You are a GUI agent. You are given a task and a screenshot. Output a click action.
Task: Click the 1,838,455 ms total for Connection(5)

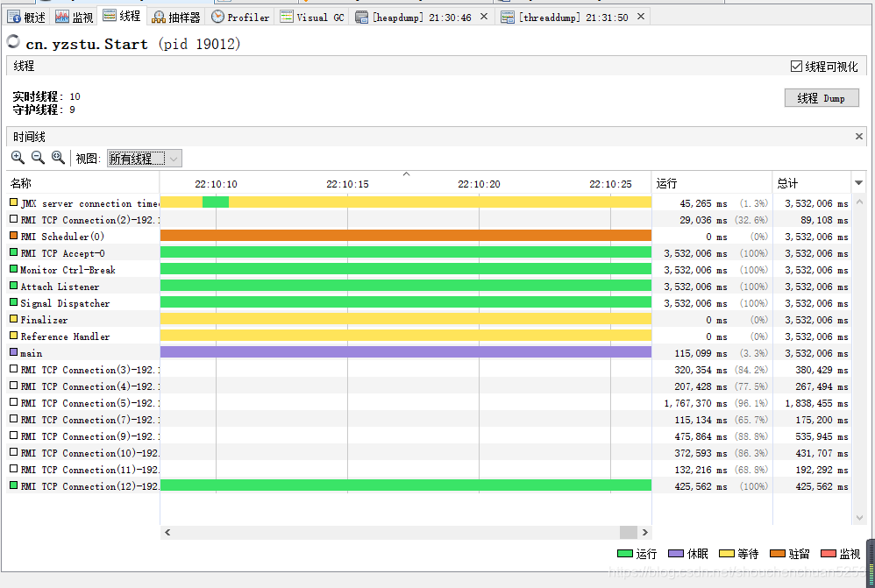pos(816,403)
